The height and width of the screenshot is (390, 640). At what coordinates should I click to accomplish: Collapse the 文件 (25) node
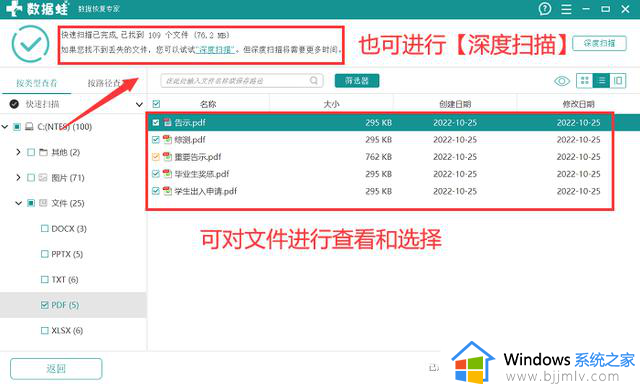(18, 203)
